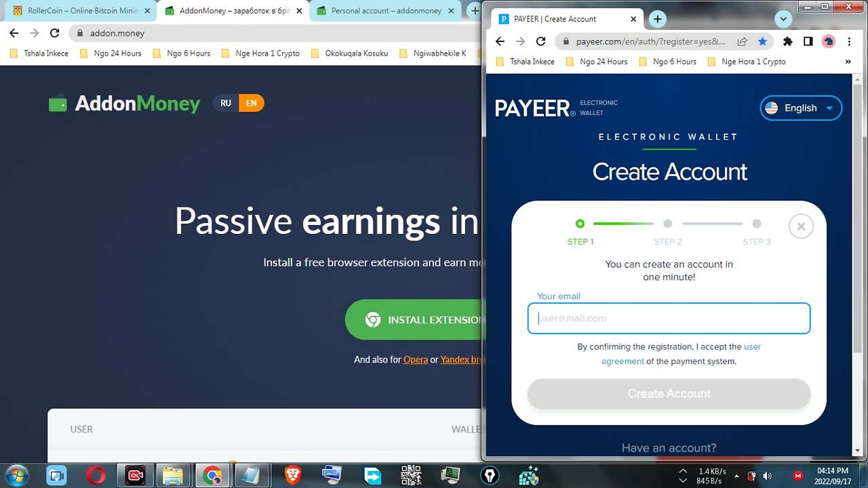The width and height of the screenshot is (868, 488).
Task: Show more bookmarks in the Payeer window
Action: 848,61
